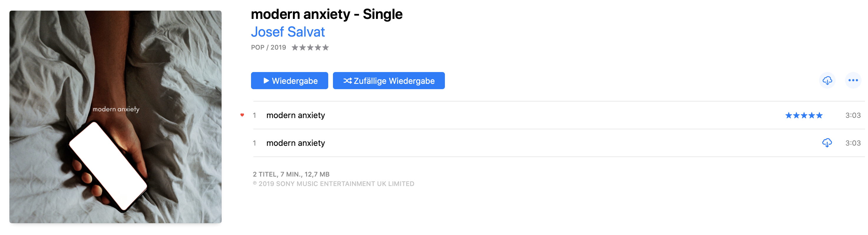Toggle the red heart on the first track
This screenshot has width=868, height=235.
[242, 115]
